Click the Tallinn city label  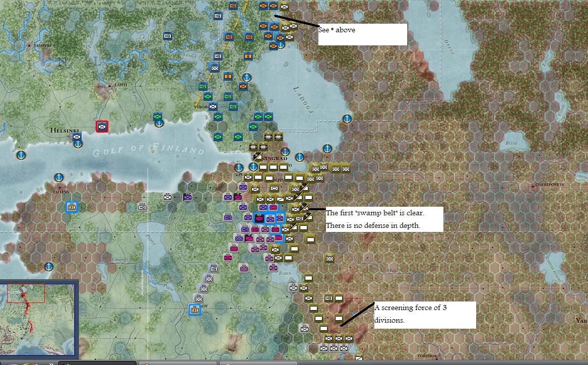61,191
